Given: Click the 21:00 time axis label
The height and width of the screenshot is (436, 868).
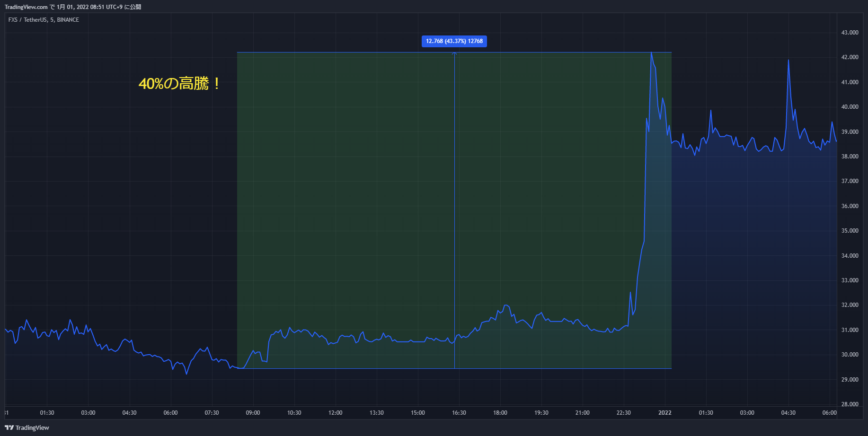Looking at the screenshot, I should coord(582,413).
